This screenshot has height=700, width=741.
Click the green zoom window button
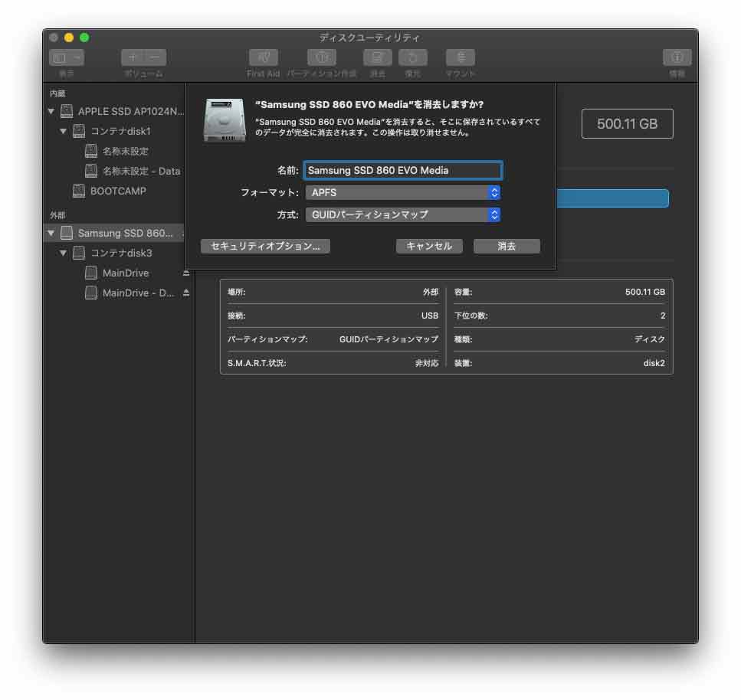click(84, 38)
